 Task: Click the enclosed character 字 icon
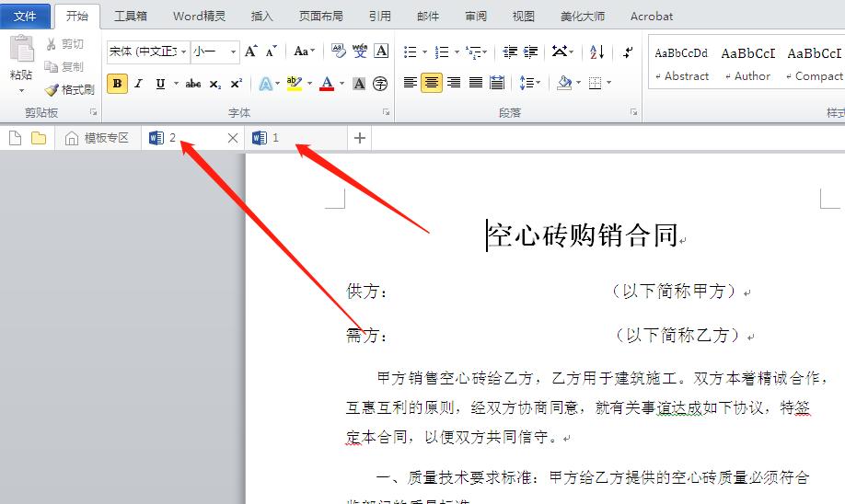pos(380,84)
